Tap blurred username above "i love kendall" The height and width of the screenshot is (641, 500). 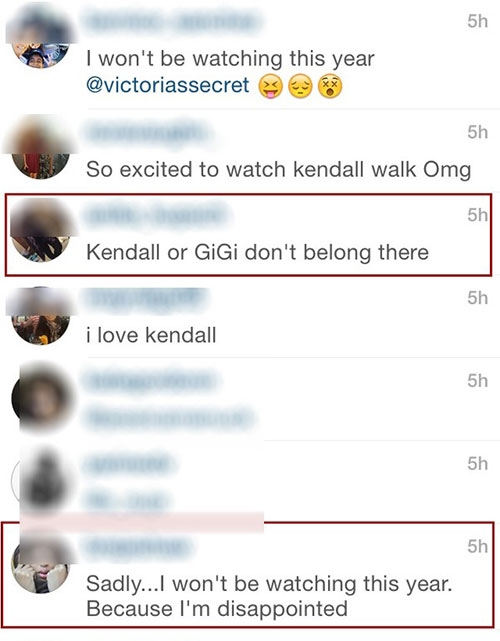click(147, 298)
